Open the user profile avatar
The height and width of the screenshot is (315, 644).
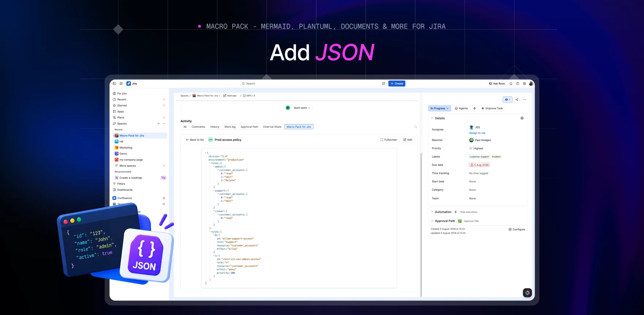tap(531, 84)
